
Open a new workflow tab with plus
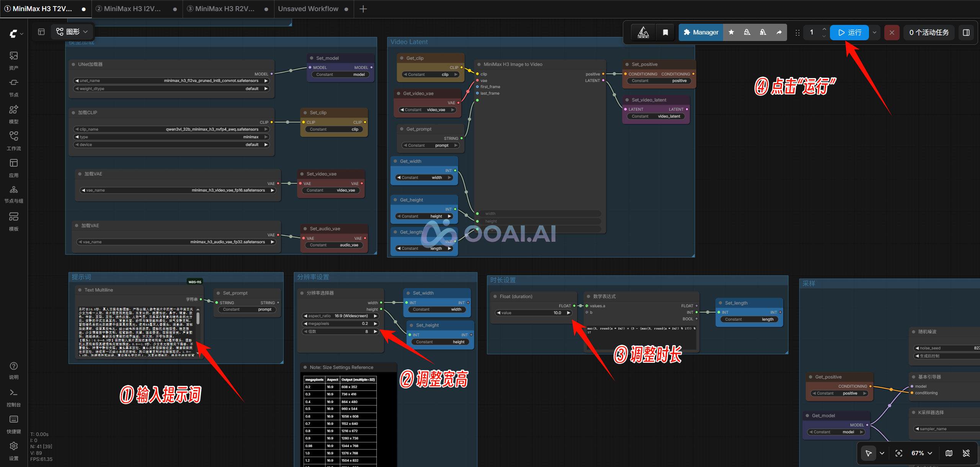click(x=363, y=9)
